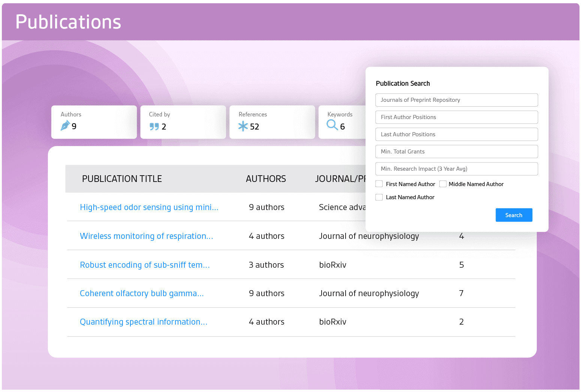Click the Publications page heading
The height and width of the screenshot is (392, 581).
[x=68, y=22]
